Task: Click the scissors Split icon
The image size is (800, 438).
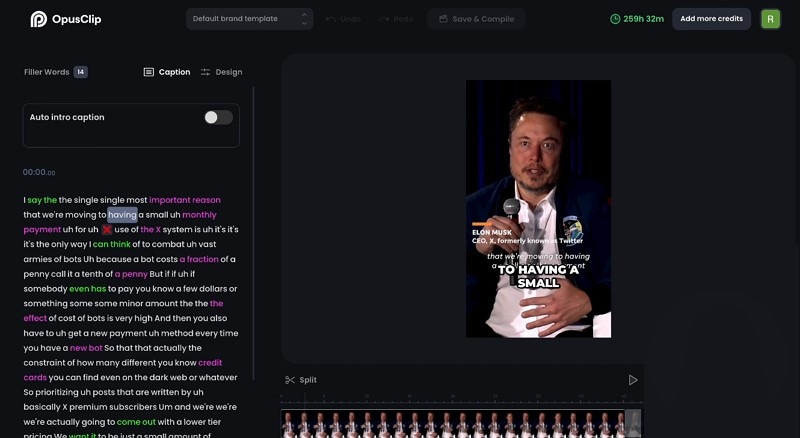Action: (290, 380)
